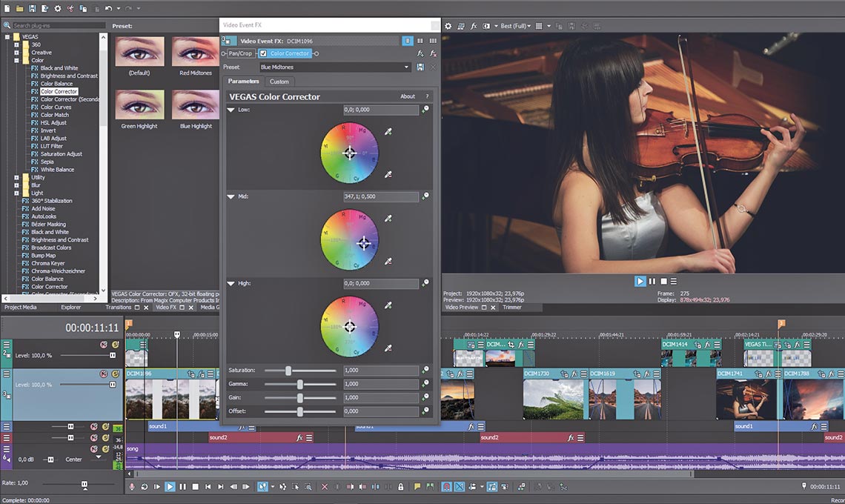Collapse the Mid color wheel section
Image resolution: width=845 pixels, height=504 pixels.
click(x=231, y=196)
